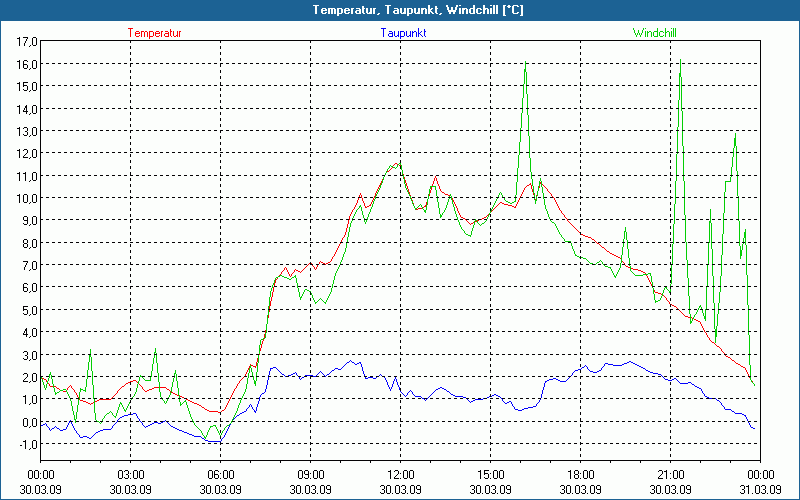Select the 2,0 y-axis label

pos(30,377)
